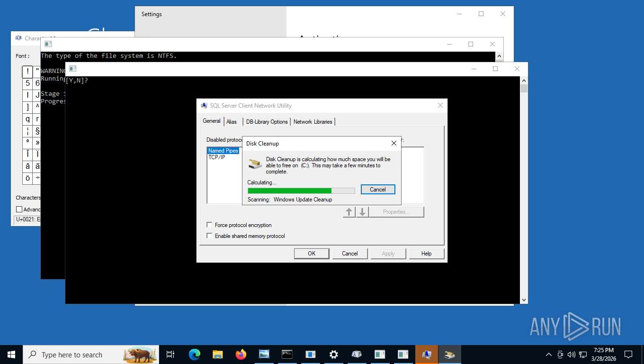Show hidden system tray icons
Viewport: 644px width, 364px height.
coord(549,355)
